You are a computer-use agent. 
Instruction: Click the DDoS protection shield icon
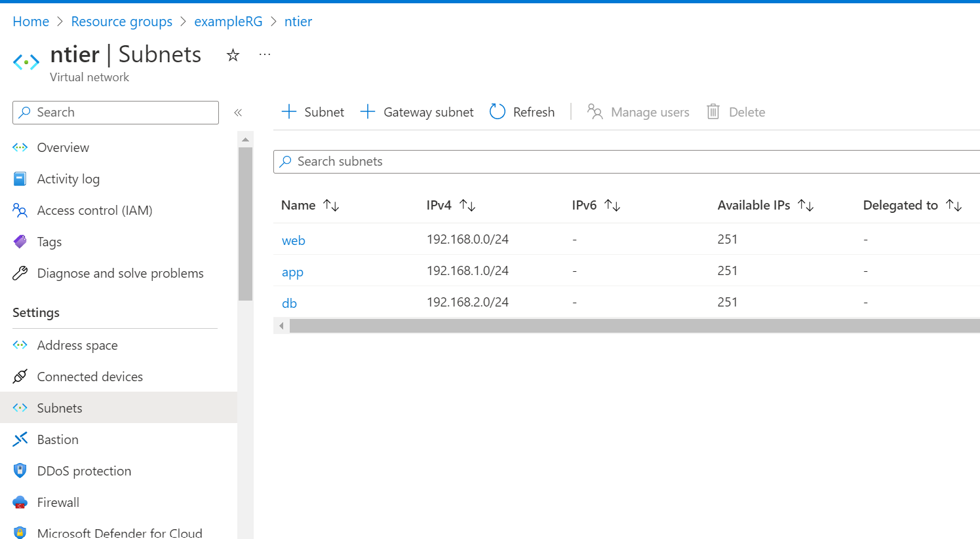[x=20, y=471]
